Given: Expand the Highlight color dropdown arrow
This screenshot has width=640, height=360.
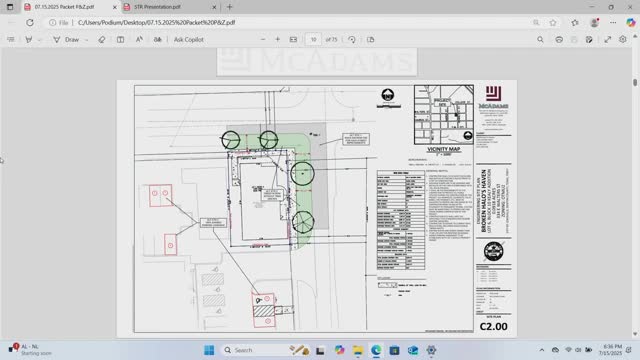Looking at the screenshot, I should 39,40.
